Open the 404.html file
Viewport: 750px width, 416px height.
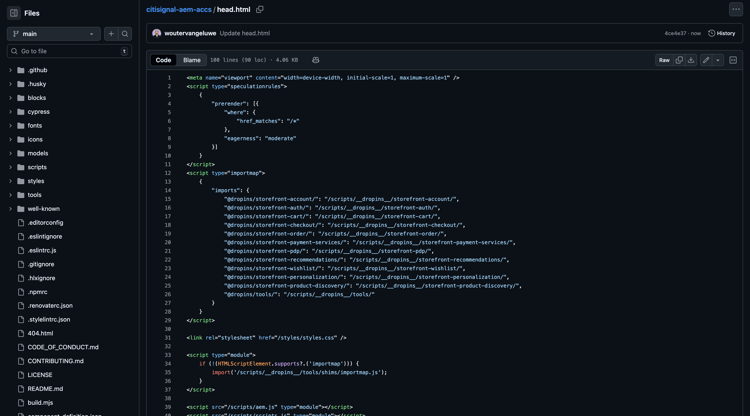pos(40,333)
